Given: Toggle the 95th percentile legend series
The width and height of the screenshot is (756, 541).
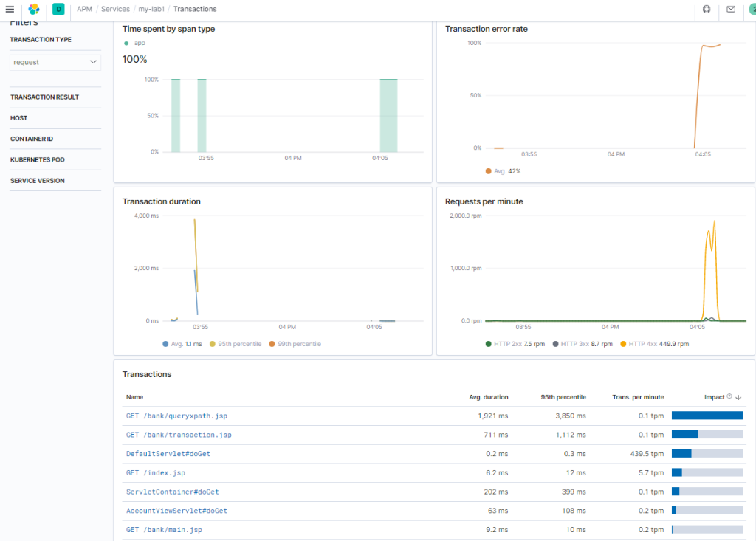Looking at the screenshot, I should (x=236, y=344).
